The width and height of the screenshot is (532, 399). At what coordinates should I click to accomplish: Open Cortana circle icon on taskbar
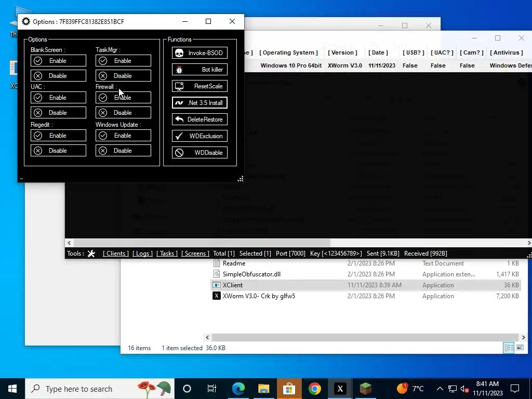tap(187, 389)
